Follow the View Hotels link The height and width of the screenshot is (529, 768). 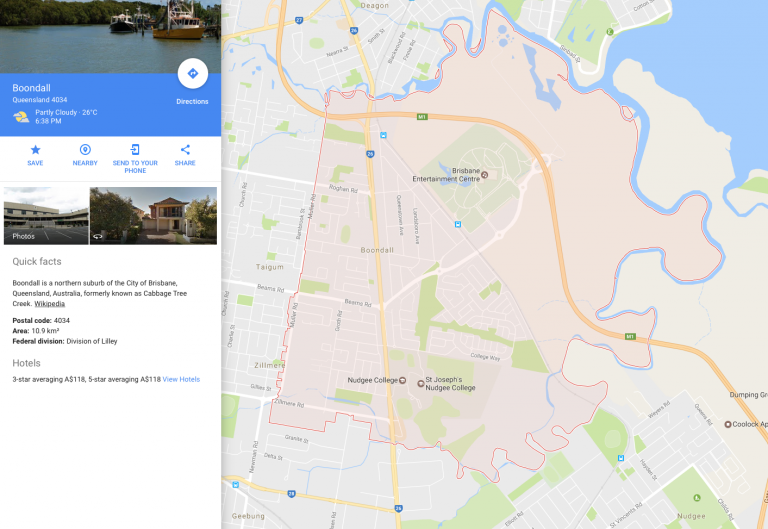(x=181, y=379)
